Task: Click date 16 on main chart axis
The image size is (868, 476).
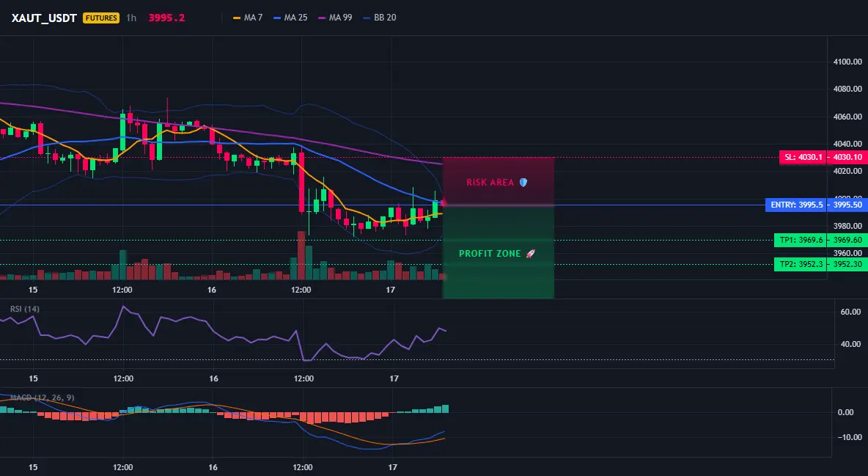Action: pyautogui.click(x=211, y=290)
